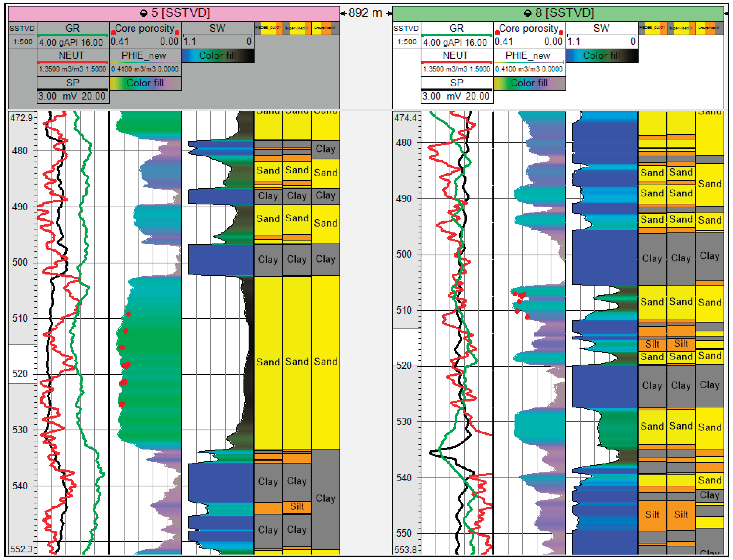Click the well symbol icon beside 5 [SSTVD]
Image resolution: width=733 pixels, height=560 pixels.
(144, 13)
